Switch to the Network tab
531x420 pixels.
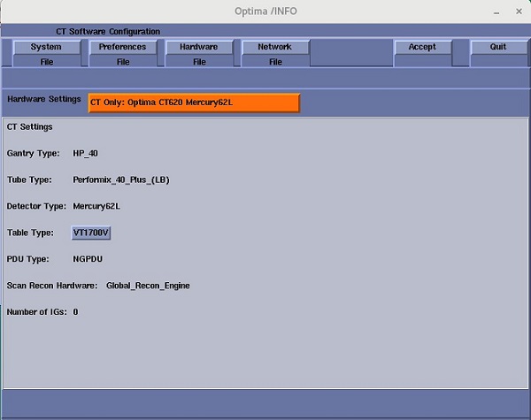(275, 47)
